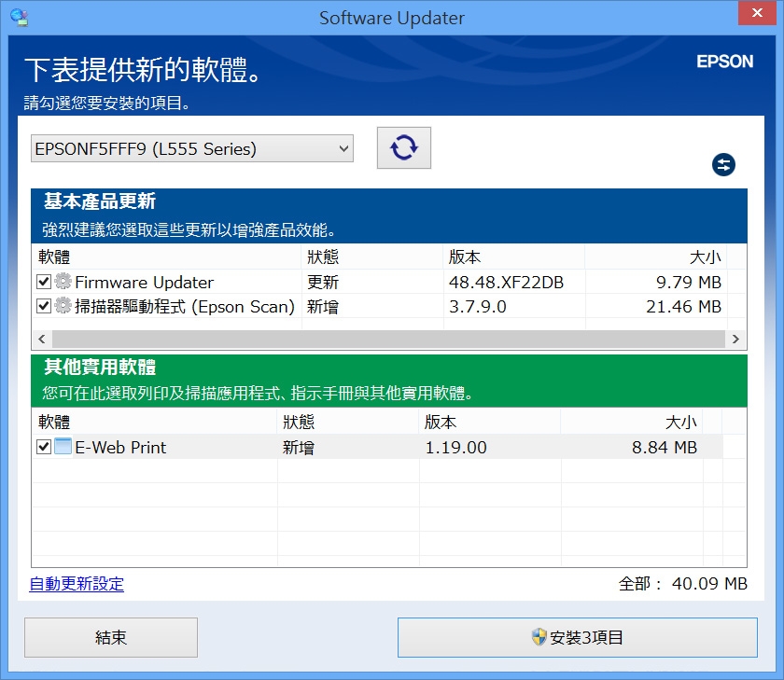Click the horizontal scrollbar's left arrow
Viewport: 784px width, 680px height.
pos(42,340)
